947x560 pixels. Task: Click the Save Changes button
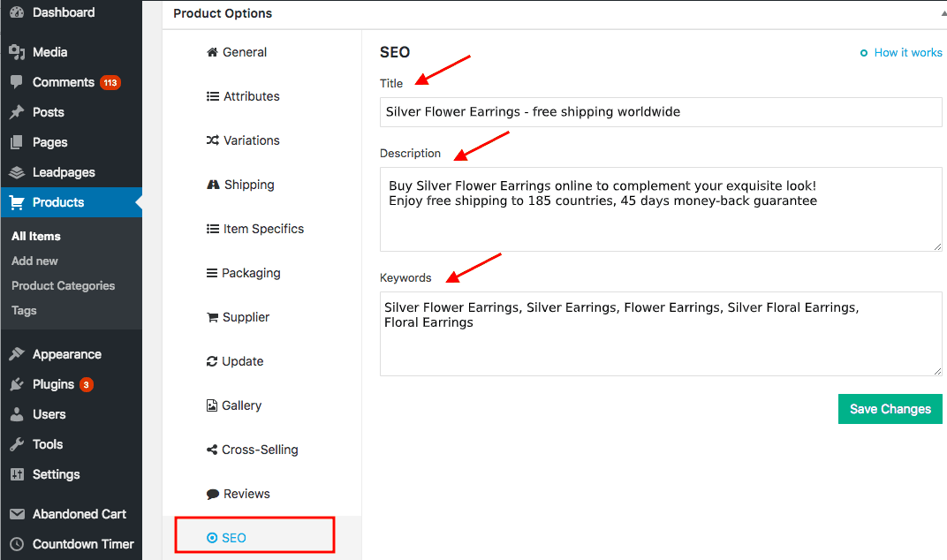890,409
